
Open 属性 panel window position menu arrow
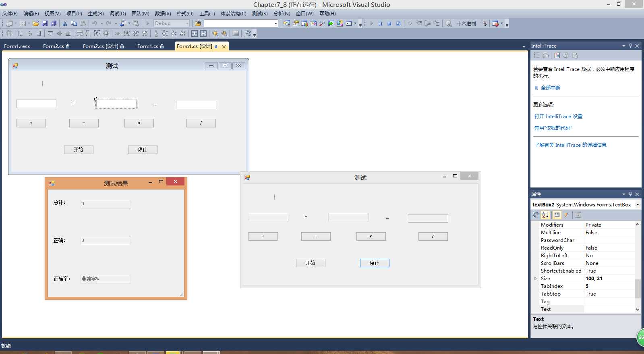[x=623, y=194]
